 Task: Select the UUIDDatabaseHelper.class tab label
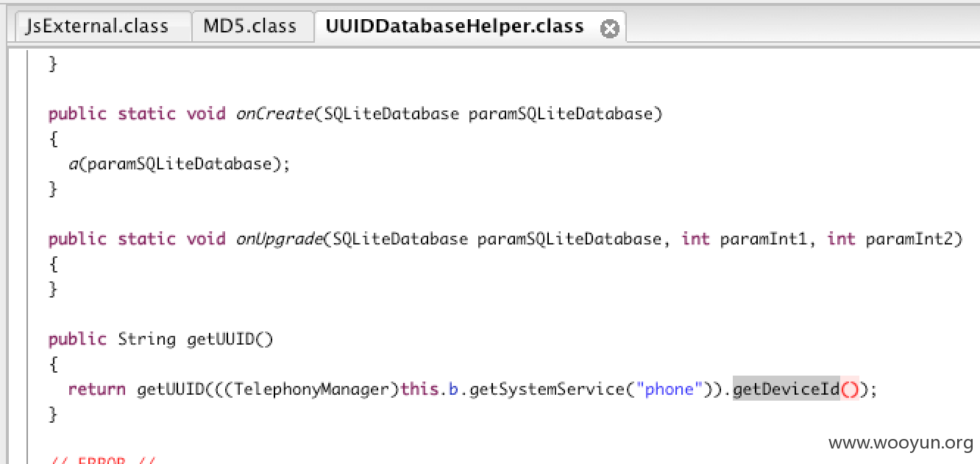[x=454, y=27]
